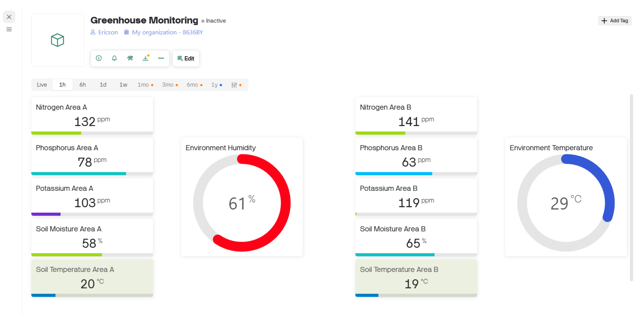Click the download data icon

click(x=145, y=58)
